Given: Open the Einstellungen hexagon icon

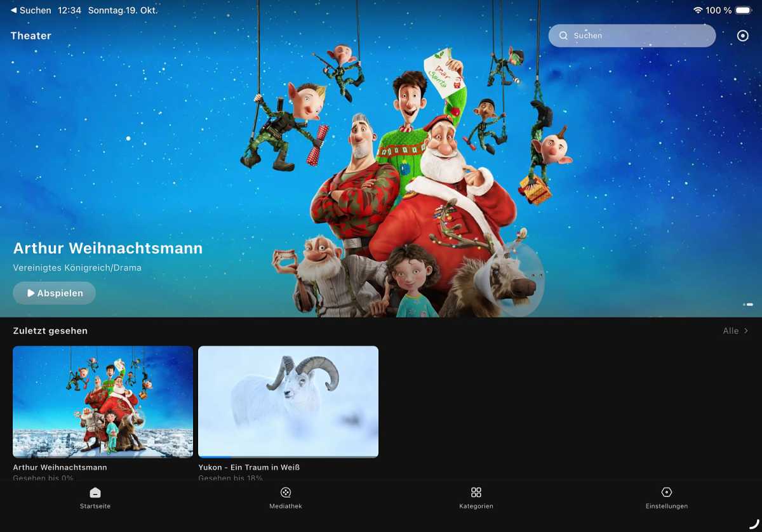Looking at the screenshot, I should pos(666,493).
